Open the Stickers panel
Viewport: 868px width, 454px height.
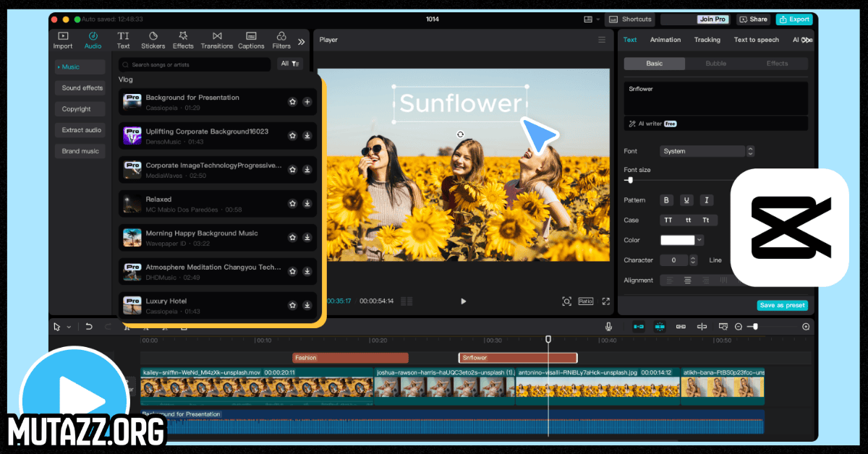(153, 40)
